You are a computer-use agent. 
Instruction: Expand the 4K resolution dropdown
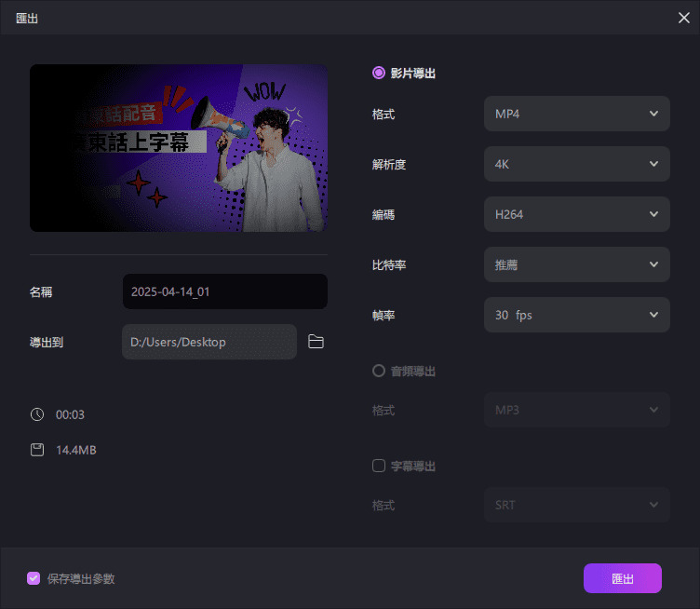(x=576, y=164)
